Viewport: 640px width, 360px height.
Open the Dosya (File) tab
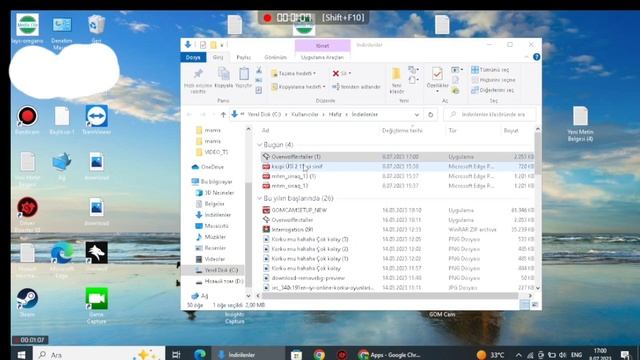193,58
